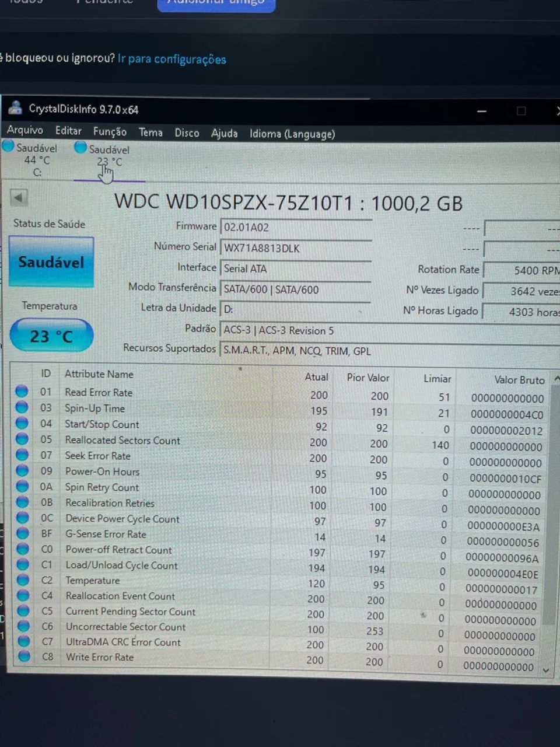The height and width of the screenshot is (747, 560).
Task: Click the blue status dot beside Reallocated Sectors Count
Action: (22, 439)
